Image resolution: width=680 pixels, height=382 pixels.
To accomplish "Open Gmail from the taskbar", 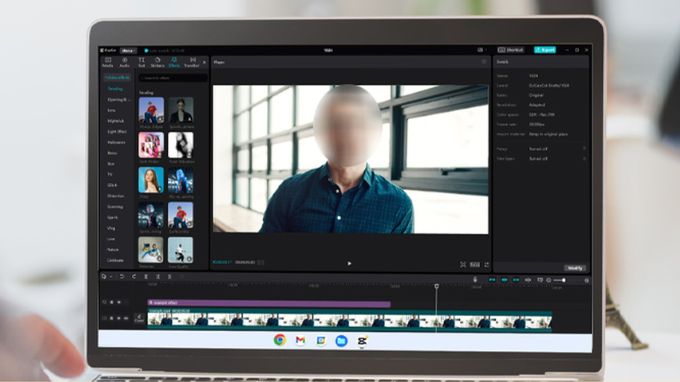I will pyautogui.click(x=300, y=340).
